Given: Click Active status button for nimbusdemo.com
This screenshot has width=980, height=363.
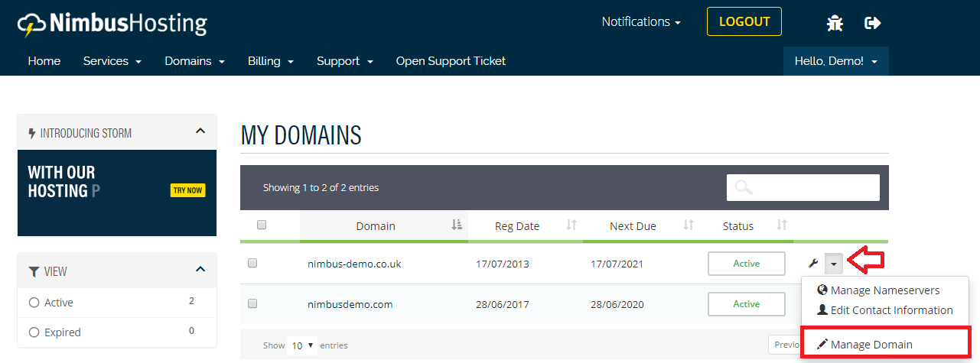Looking at the screenshot, I should 747,304.
